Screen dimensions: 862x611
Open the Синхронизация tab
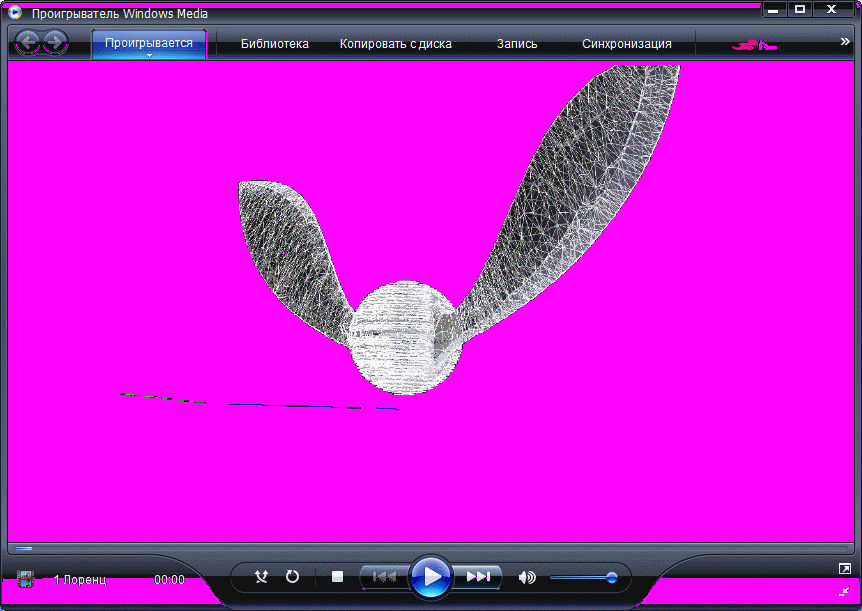[627, 44]
